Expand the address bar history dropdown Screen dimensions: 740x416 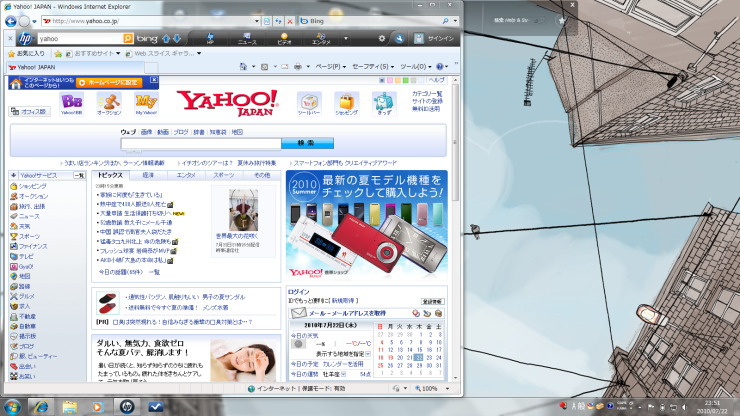pyautogui.click(x=257, y=21)
